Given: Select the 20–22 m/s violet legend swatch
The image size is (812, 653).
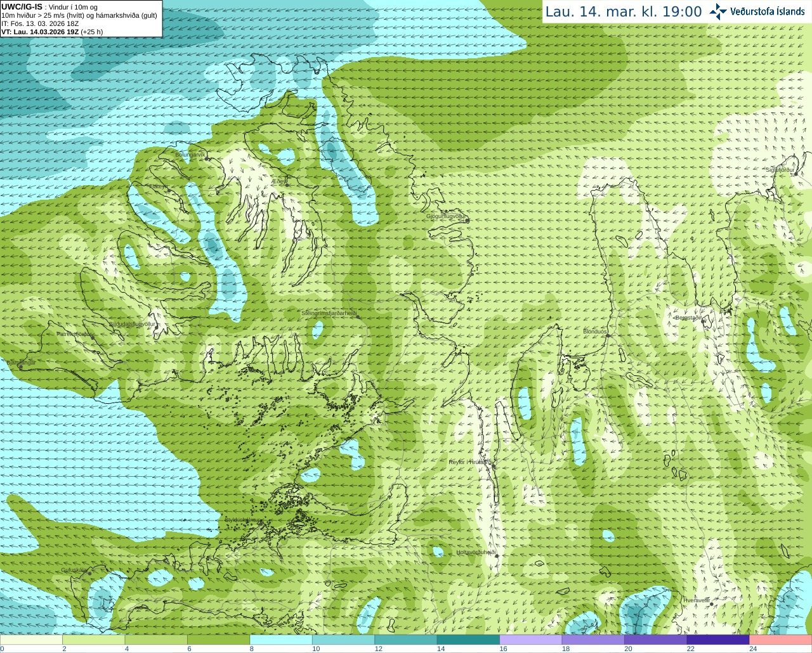Looking at the screenshot, I should [x=656, y=640].
